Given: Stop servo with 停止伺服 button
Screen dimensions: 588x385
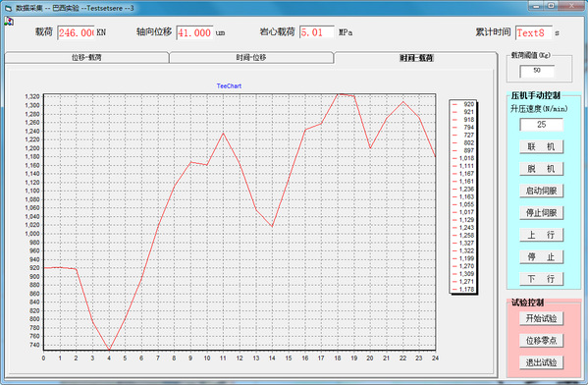Looking at the screenshot, I should point(541,213).
